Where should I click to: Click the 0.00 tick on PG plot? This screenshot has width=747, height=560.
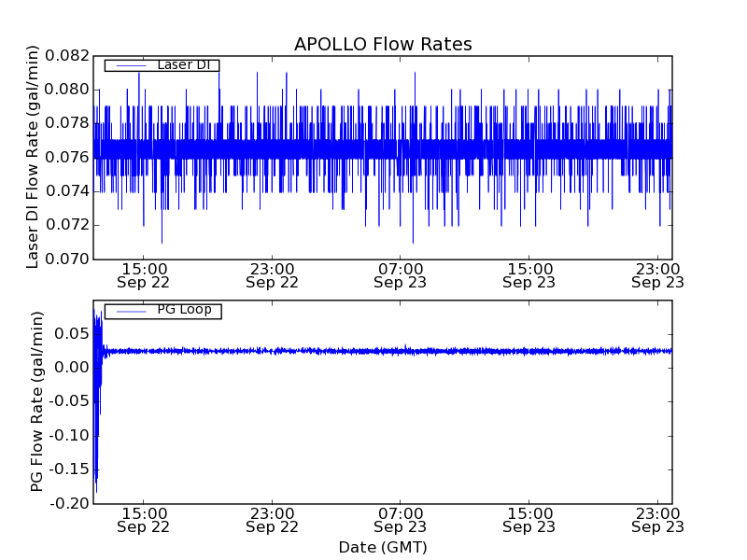click(72, 367)
